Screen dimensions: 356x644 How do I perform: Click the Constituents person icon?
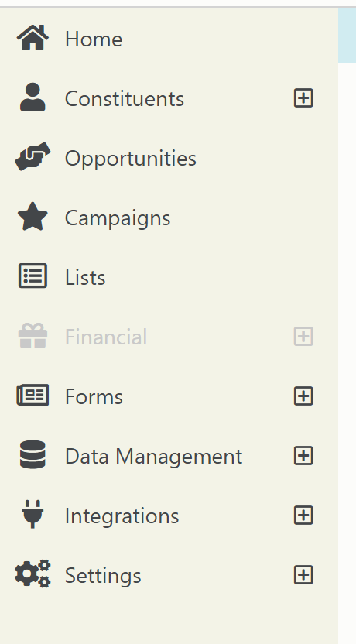pos(33,97)
